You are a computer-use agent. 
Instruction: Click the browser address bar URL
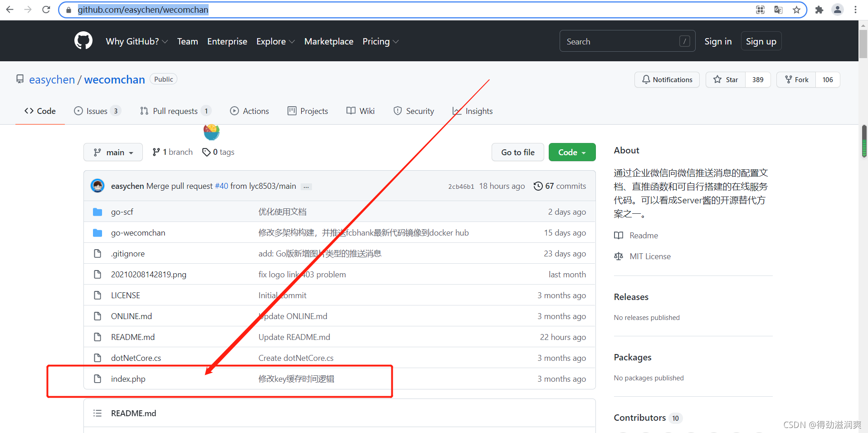pos(143,10)
